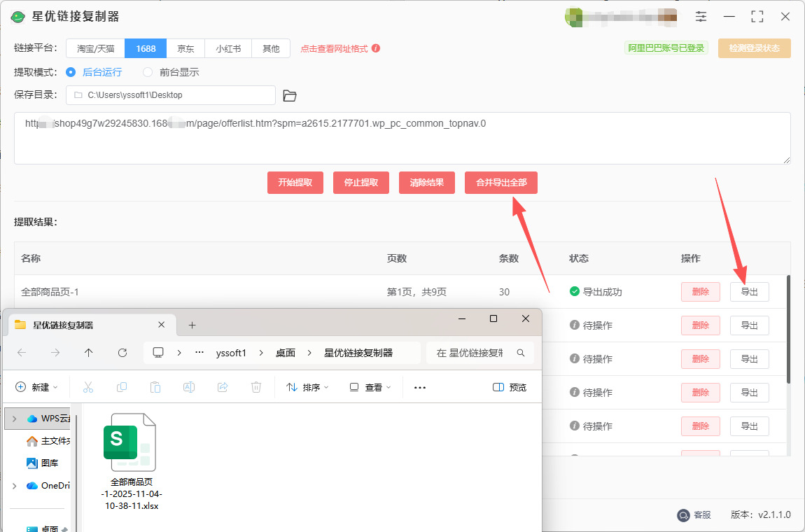Add a new Explorer tab with plus
Screen dimensions: 805x532
pos(192,325)
